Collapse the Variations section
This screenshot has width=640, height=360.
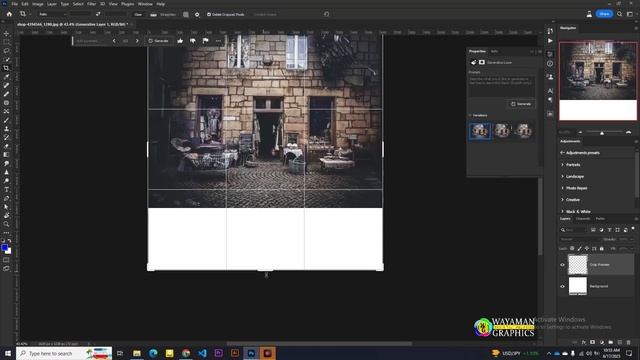tap(470, 116)
